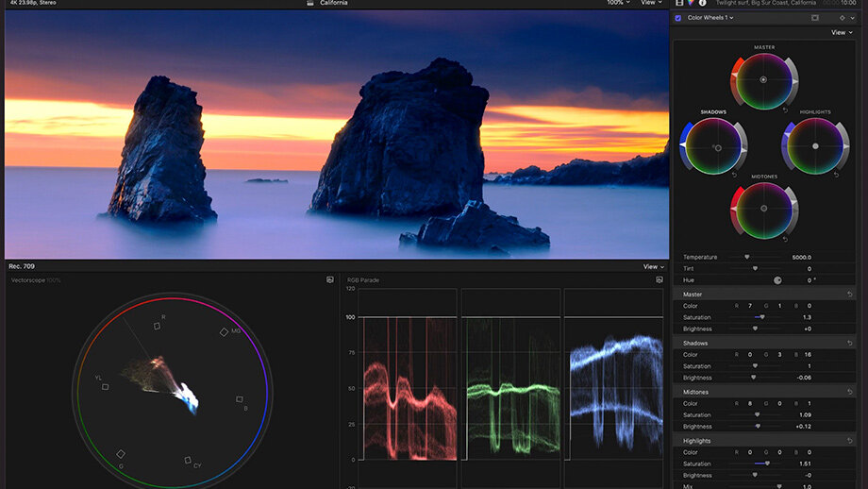Image resolution: width=868 pixels, height=489 pixels.
Task: Reset the Master color wheel
Action: [x=785, y=110]
